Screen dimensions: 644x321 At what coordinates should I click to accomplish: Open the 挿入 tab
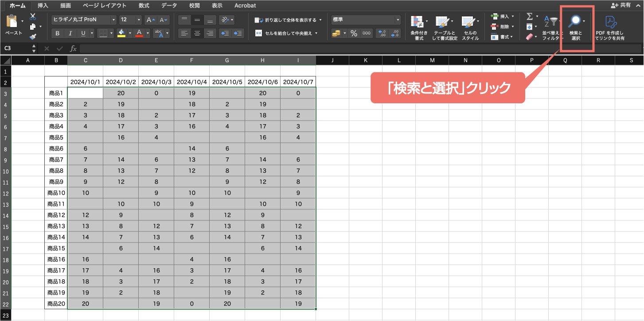tap(43, 5)
